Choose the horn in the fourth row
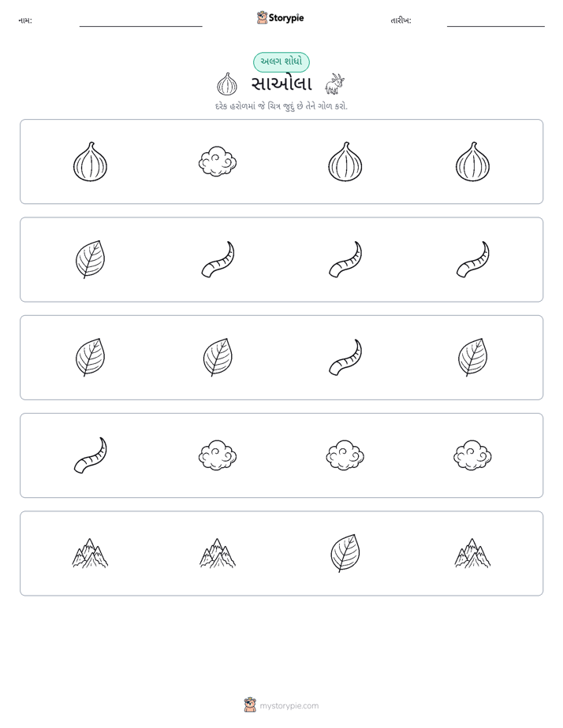 point(90,455)
